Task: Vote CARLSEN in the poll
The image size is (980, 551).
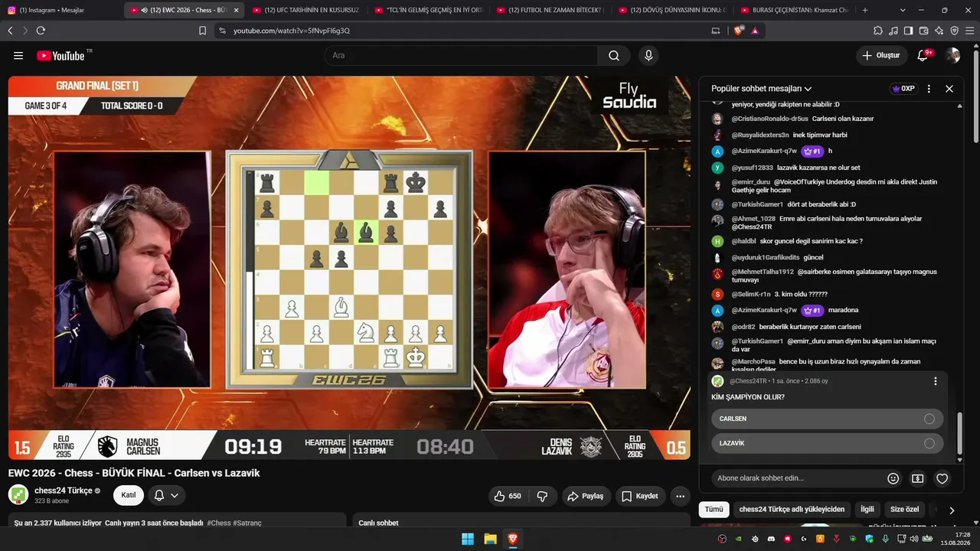Action: click(x=827, y=419)
